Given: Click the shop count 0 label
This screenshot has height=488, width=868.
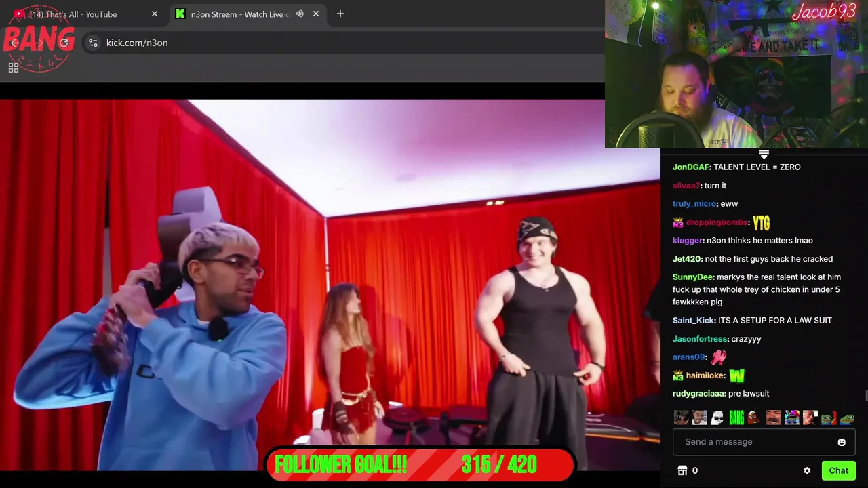Looking at the screenshot, I should coord(695,470).
